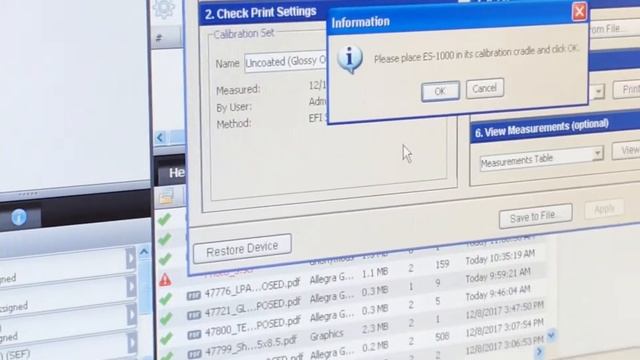
Task: Click the round blue info icon in left panel
Action: tap(19, 218)
